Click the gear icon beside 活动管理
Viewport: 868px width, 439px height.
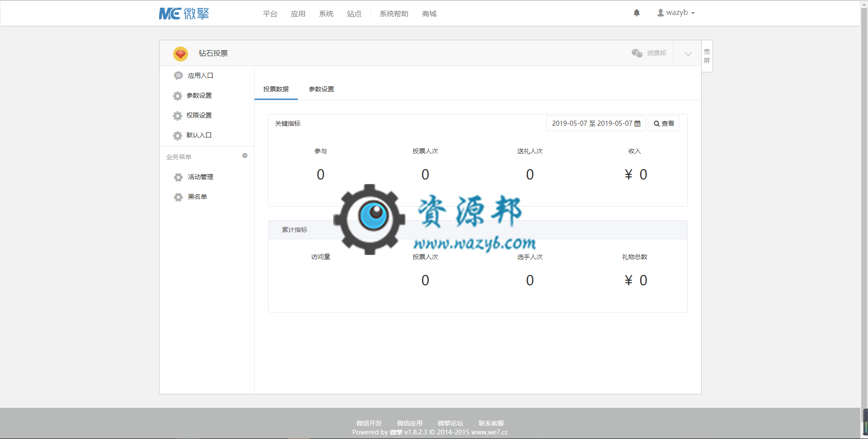(x=178, y=177)
